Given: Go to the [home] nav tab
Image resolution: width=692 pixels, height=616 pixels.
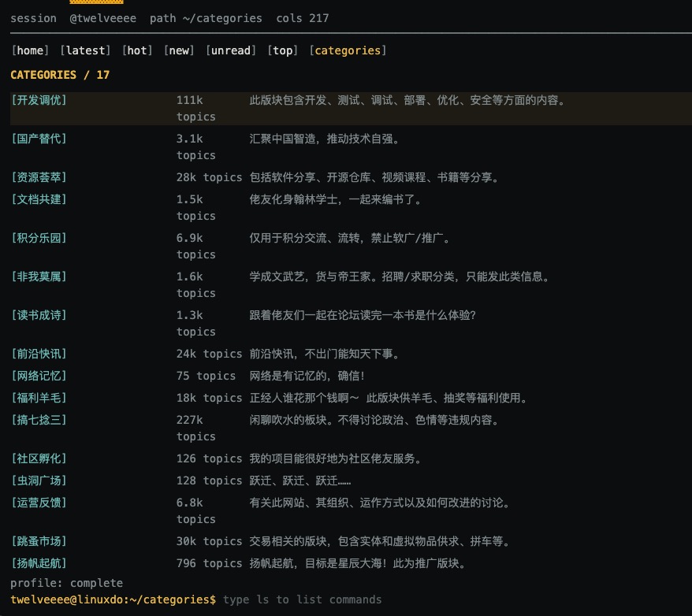Looking at the screenshot, I should coord(30,50).
